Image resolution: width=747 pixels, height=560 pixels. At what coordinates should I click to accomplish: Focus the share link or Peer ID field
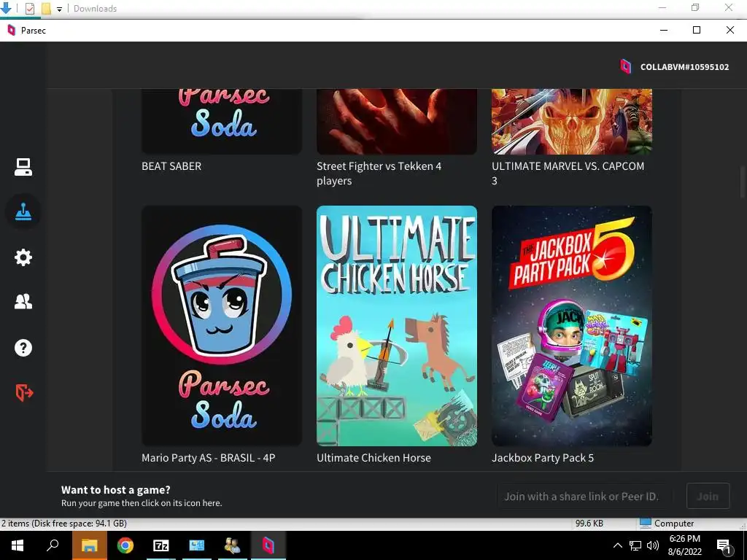click(x=584, y=496)
